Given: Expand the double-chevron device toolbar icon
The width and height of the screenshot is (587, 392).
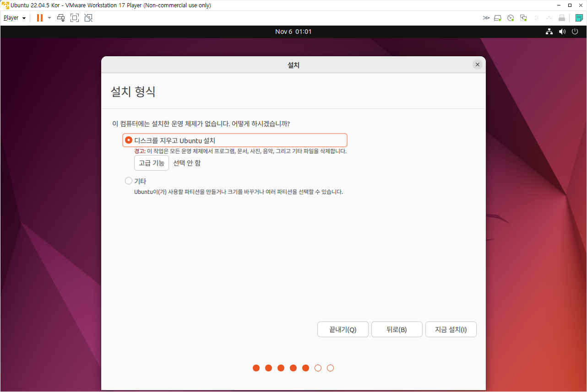Looking at the screenshot, I should pos(486,18).
